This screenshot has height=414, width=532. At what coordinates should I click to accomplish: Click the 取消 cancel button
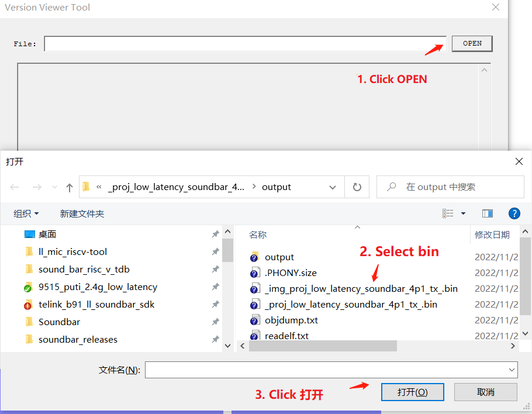point(485,392)
